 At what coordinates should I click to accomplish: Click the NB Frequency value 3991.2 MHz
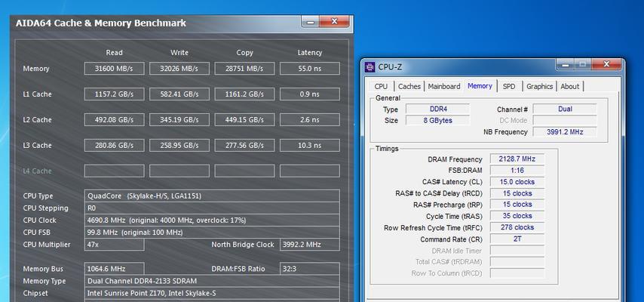[565, 132]
